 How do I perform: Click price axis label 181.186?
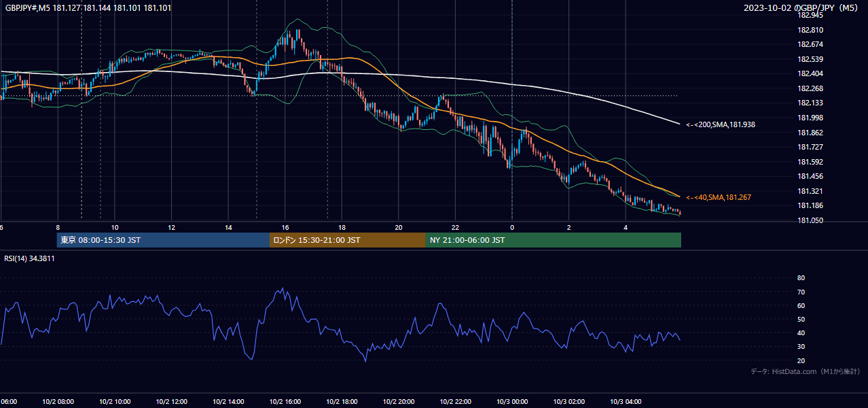coord(810,205)
